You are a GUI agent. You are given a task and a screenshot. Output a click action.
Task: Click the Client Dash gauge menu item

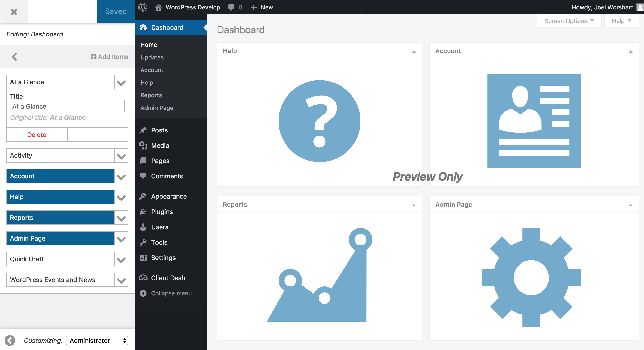coord(168,278)
